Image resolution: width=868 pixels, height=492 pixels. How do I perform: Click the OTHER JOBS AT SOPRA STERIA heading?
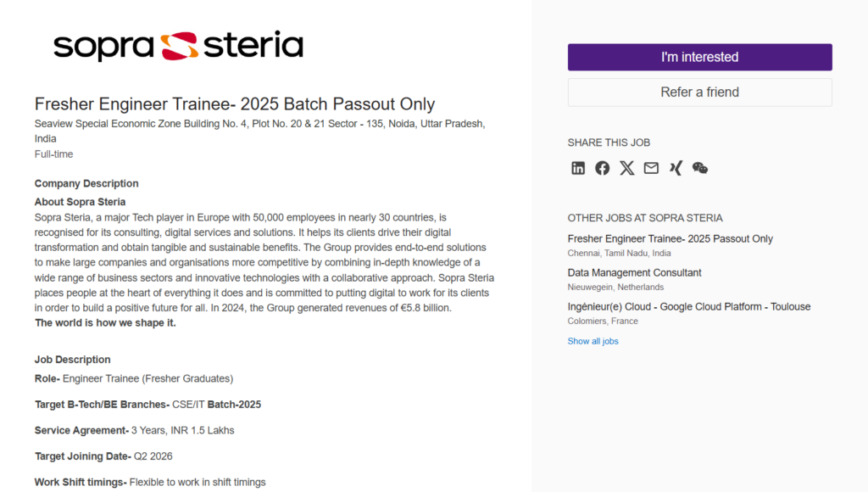click(x=644, y=218)
